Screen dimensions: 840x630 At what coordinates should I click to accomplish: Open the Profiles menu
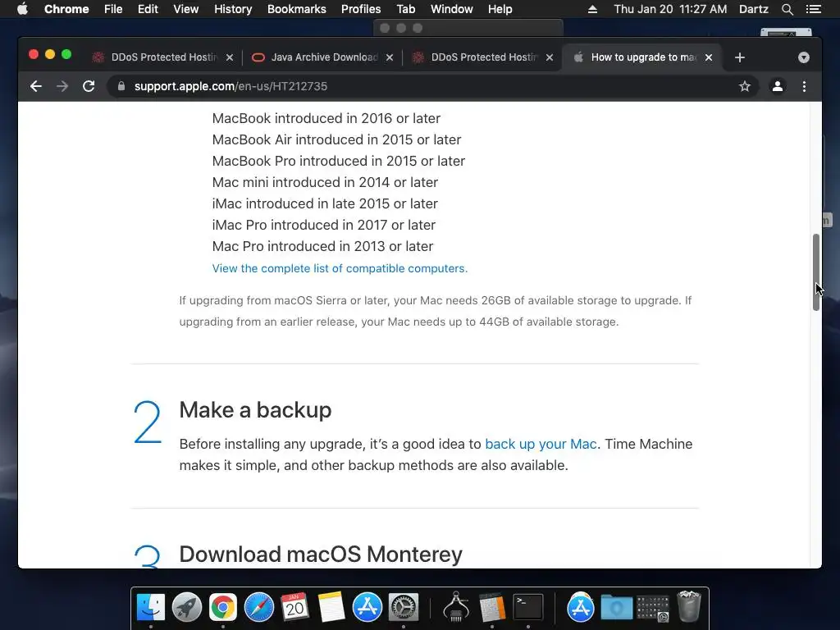[x=361, y=9]
